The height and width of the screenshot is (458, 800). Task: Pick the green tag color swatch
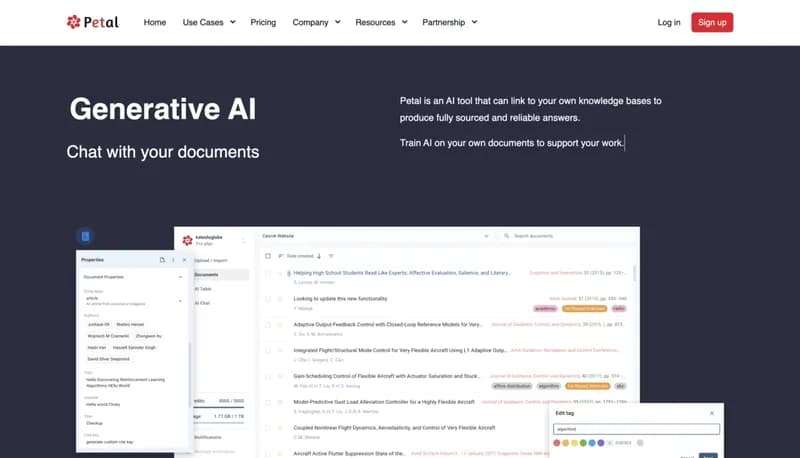pyautogui.click(x=583, y=443)
